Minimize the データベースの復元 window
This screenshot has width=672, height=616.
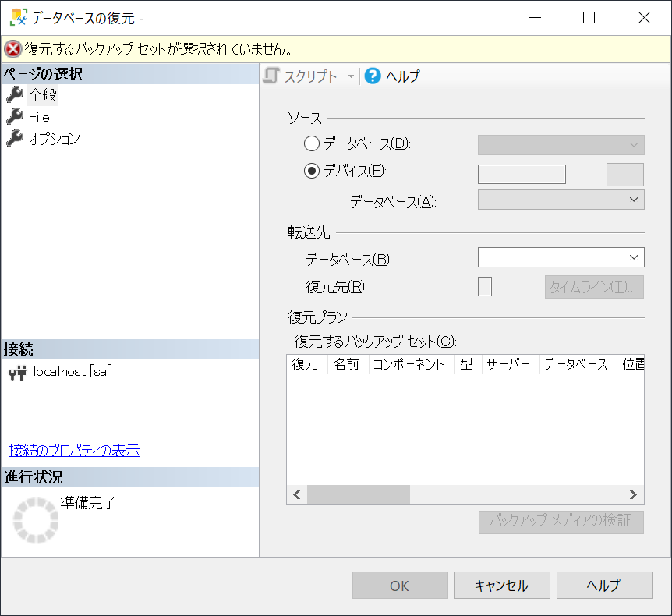(535, 18)
